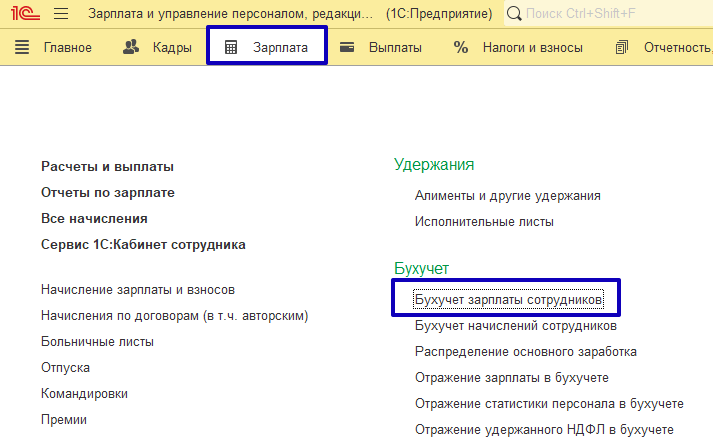The width and height of the screenshot is (713, 439).
Task: Click the Главное section list icon
Action: (x=23, y=47)
